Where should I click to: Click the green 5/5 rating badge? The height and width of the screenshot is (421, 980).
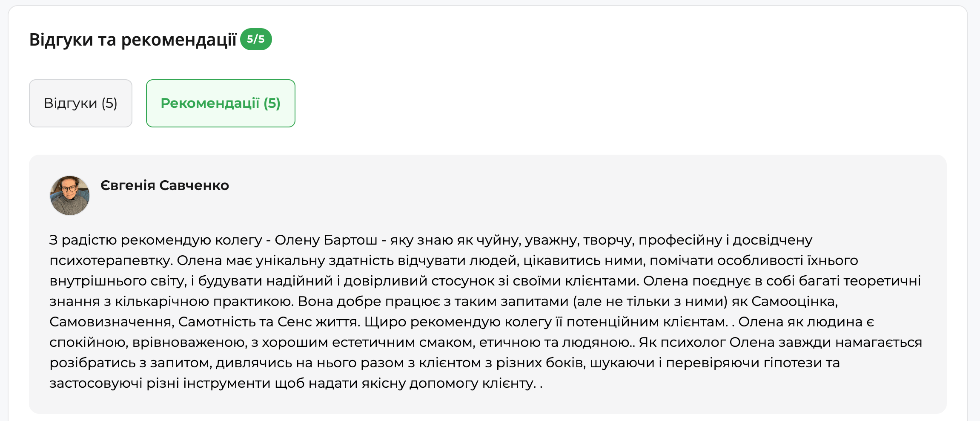click(x=256, y=39)
